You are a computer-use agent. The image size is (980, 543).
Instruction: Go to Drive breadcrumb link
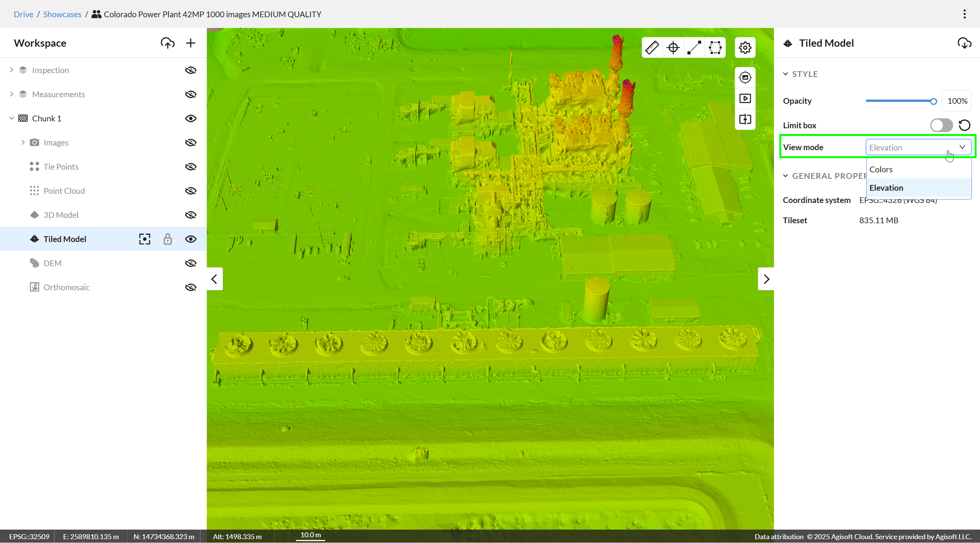point(23,14)
